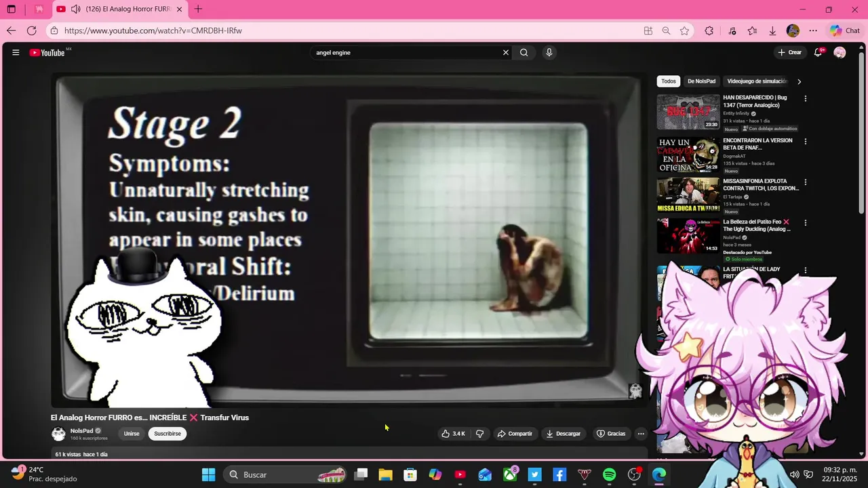This screenshot has width=868, height=488.
Task: Click the Unirse membership button
Action: coord(132,434)
